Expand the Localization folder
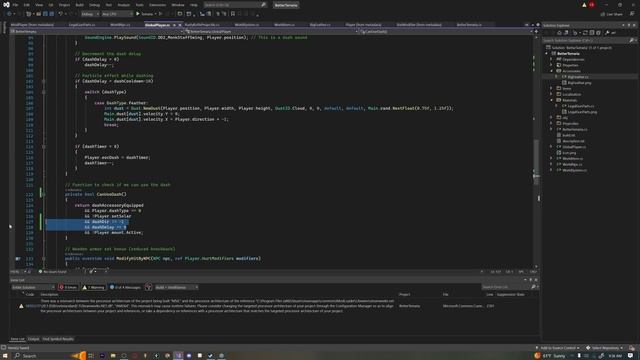 tap(551, 94)
